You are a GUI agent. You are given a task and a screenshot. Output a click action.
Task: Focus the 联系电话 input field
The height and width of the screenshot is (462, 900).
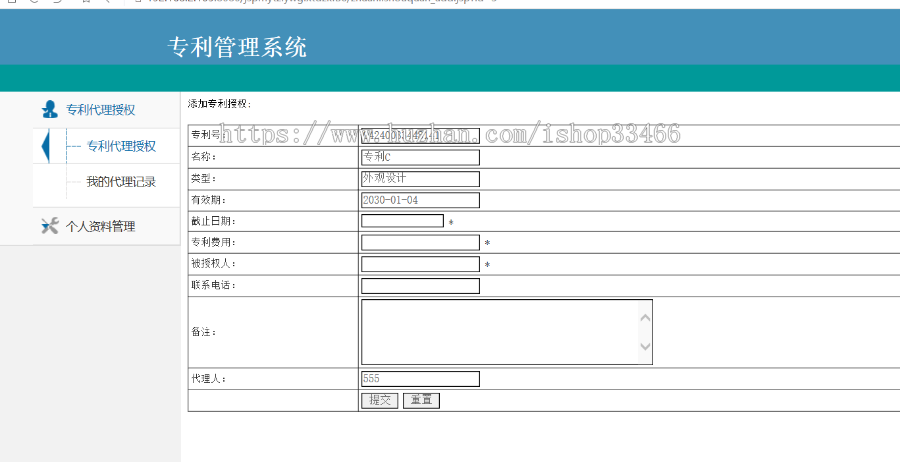pyautogui.click(x=420, y=286)
